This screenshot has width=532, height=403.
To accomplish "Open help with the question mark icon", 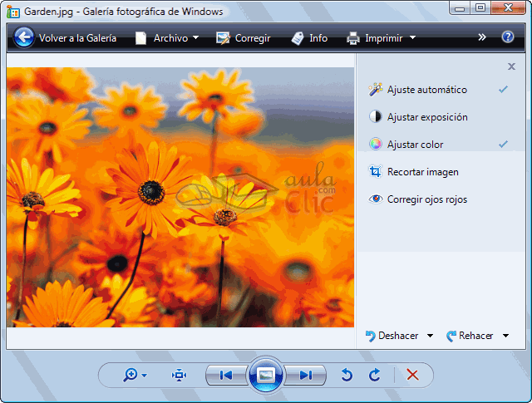I will click(x=508, y=37).
